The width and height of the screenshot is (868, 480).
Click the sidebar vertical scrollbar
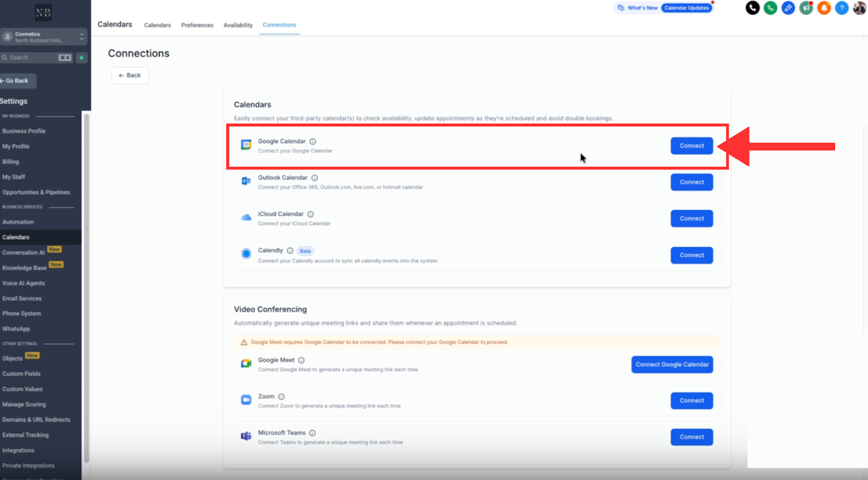(x=86, y=287)
